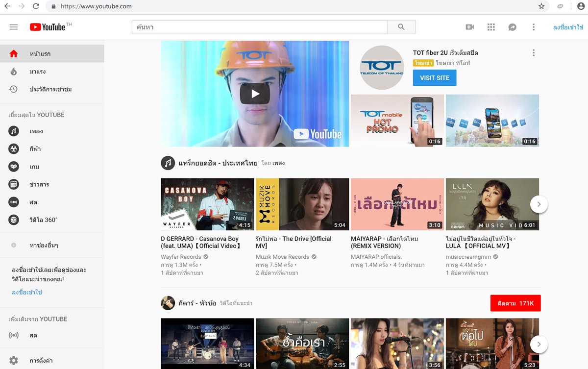The width and height of the screenshot is (588, 369).
Task: Open TOT fiber ad options menu
Action: [x=534, y=53]
